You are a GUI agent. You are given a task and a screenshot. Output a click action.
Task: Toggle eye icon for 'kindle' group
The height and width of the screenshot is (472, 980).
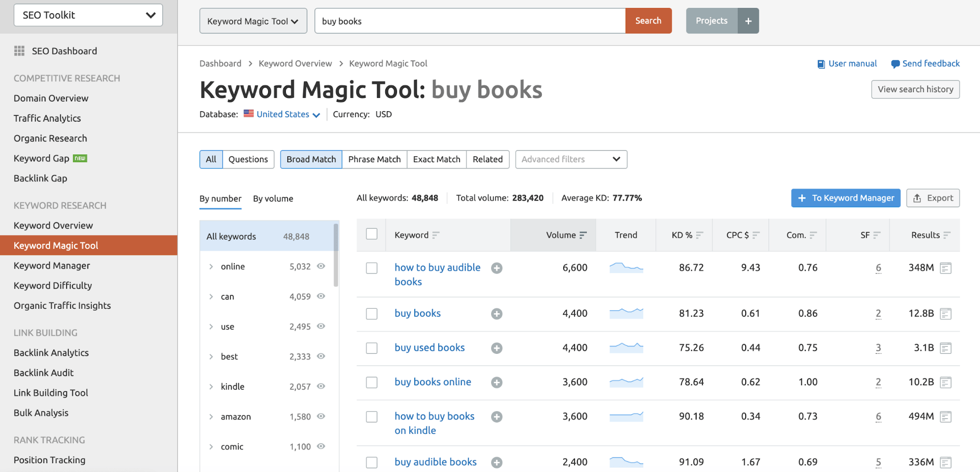321,386
